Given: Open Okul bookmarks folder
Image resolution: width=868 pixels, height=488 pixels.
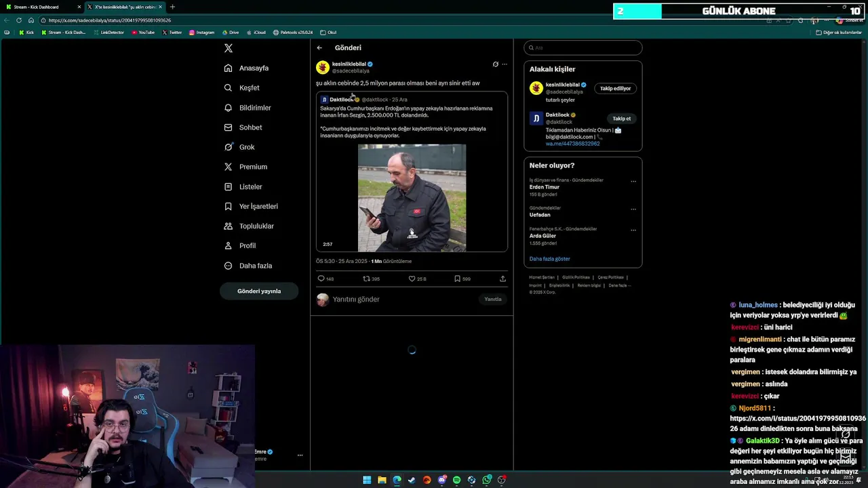Looking at the screenshot, I should coord(328,33).
